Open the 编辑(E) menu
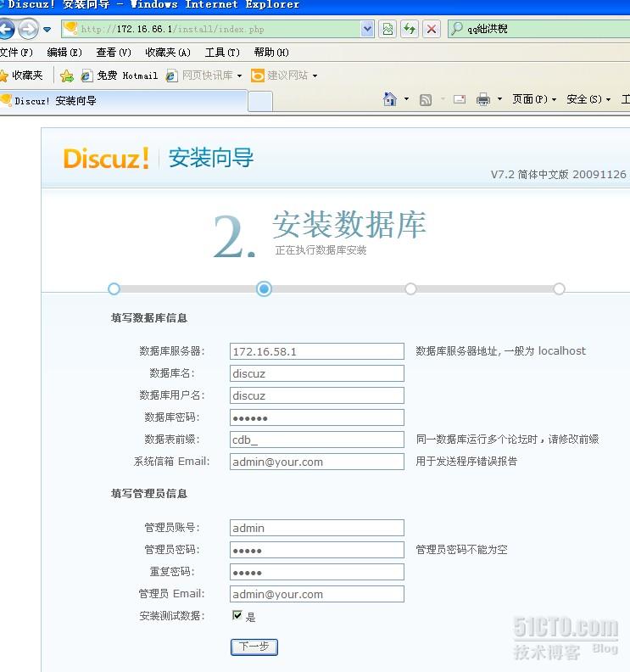Screen dimensions: 630x672 click(64, 53)
